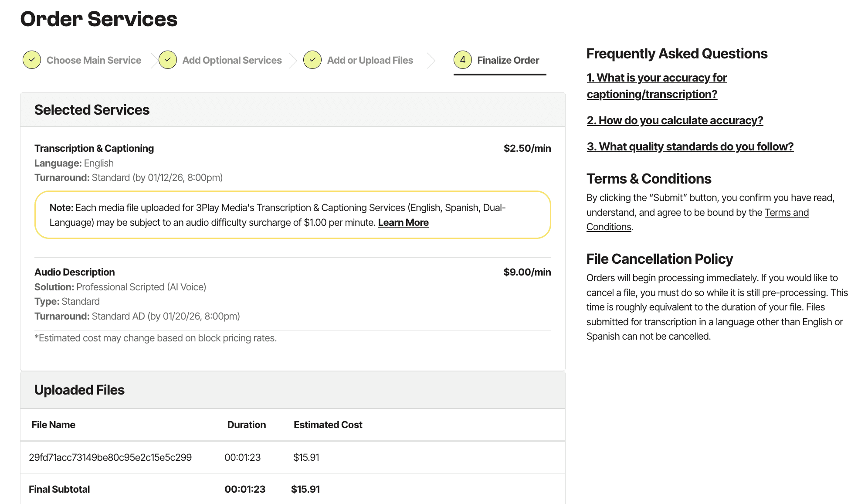Click chevron after Add Optional Services step
The image size is (868, 504).
(x=293, y=60)
